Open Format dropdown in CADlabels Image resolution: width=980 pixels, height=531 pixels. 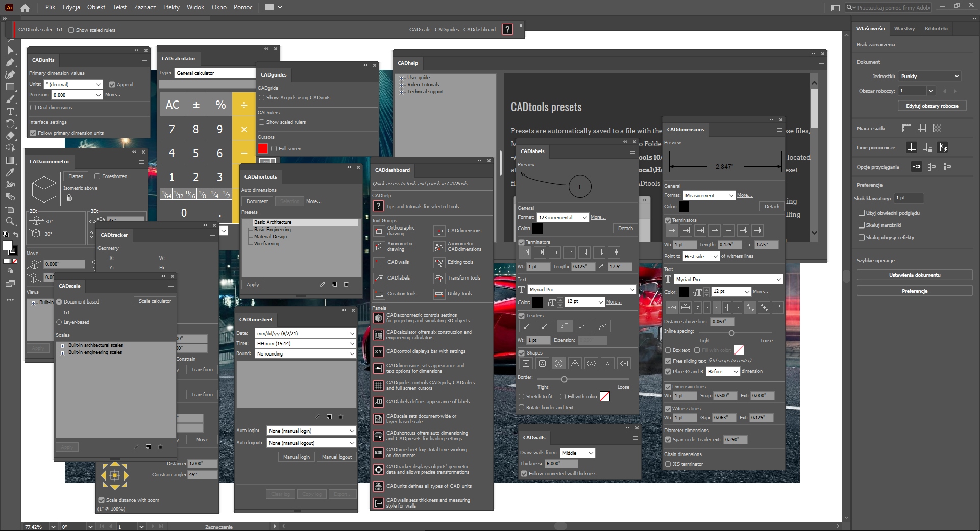[563, 217]
